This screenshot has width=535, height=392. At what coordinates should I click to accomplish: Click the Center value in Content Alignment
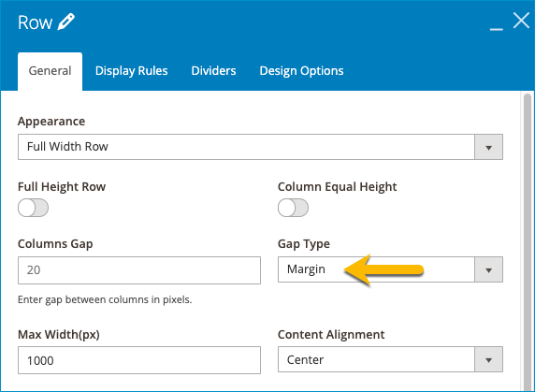pyautogui.click(x=305, y=359)
